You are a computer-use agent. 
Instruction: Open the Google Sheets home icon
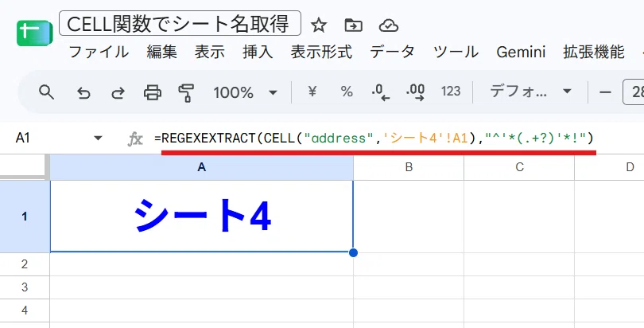pyautogui.click(x=34, y=33)
